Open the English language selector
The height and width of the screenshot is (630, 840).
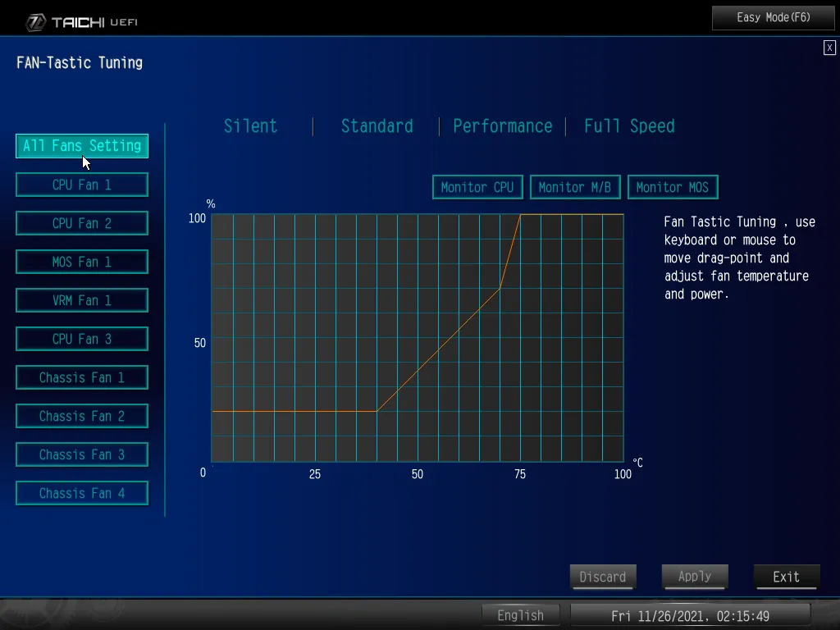coord(521,615)
